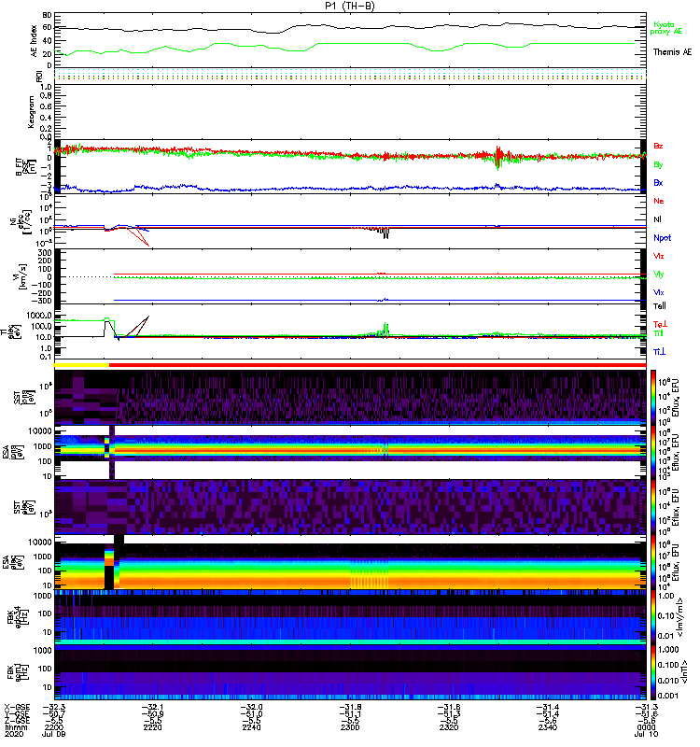Click the yellow segment of the status bar

click(81, 365)
